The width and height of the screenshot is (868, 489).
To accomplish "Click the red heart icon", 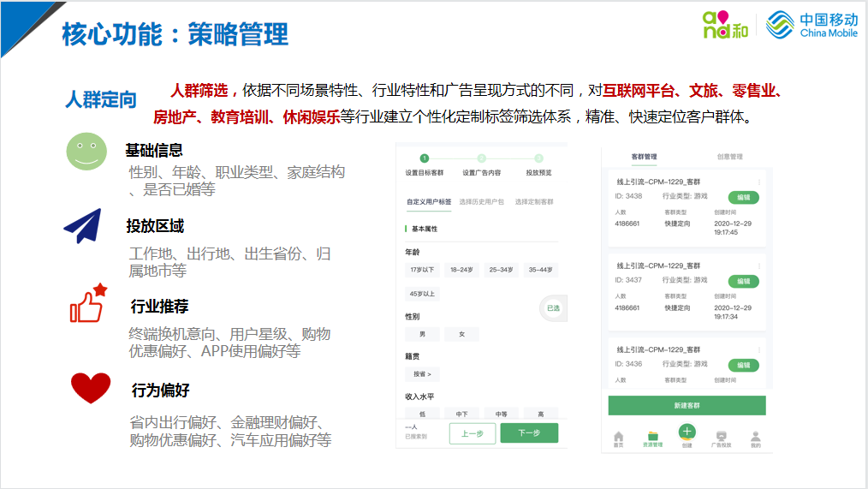I will tap(90, 388).
